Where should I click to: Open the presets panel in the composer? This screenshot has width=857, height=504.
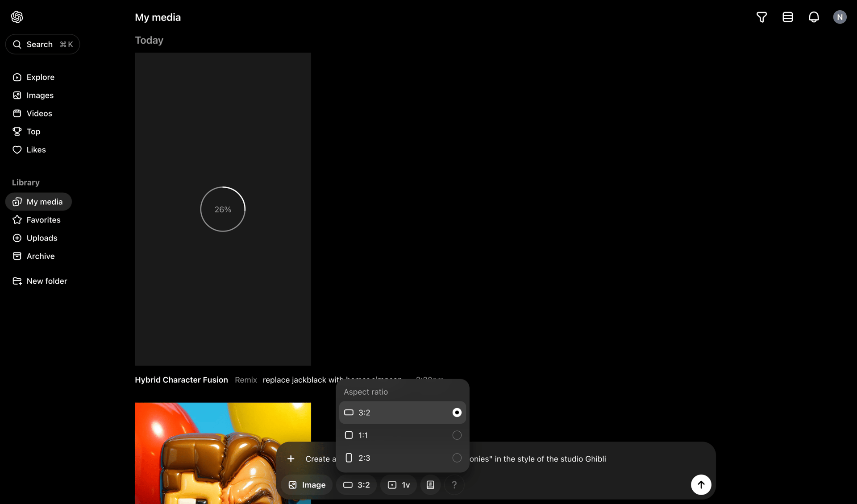(430, 485)
